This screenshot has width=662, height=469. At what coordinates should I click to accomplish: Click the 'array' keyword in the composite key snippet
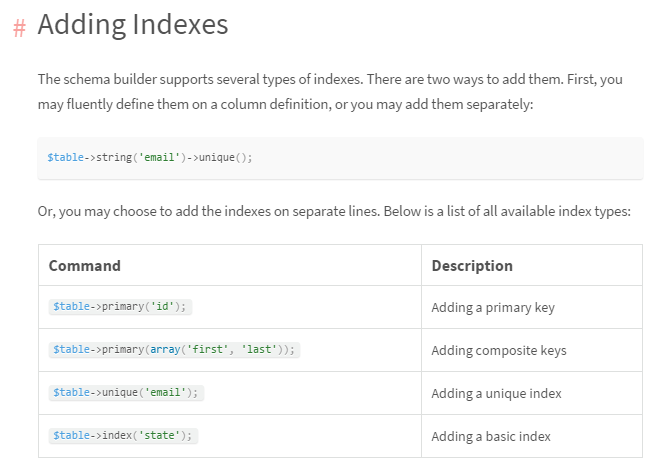pos(166,350)
